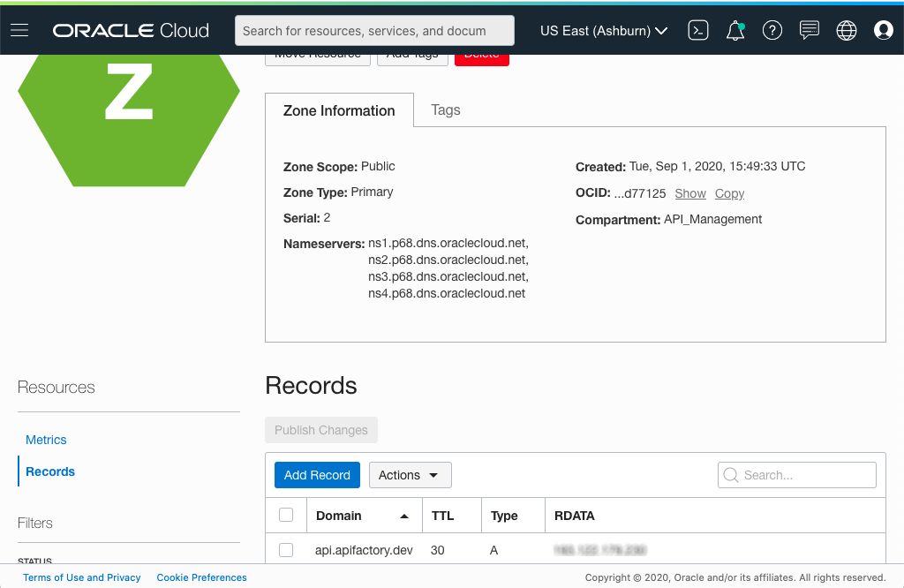The width and height of the screenshot is (904, 588).
Task: Open the help menu
Action: pyautogui.click(x=772, y=30)
